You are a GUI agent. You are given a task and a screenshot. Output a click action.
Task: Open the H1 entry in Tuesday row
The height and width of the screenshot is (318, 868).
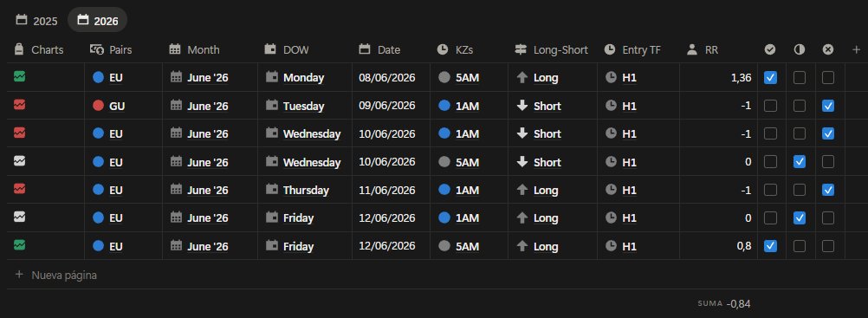(630, 106)
